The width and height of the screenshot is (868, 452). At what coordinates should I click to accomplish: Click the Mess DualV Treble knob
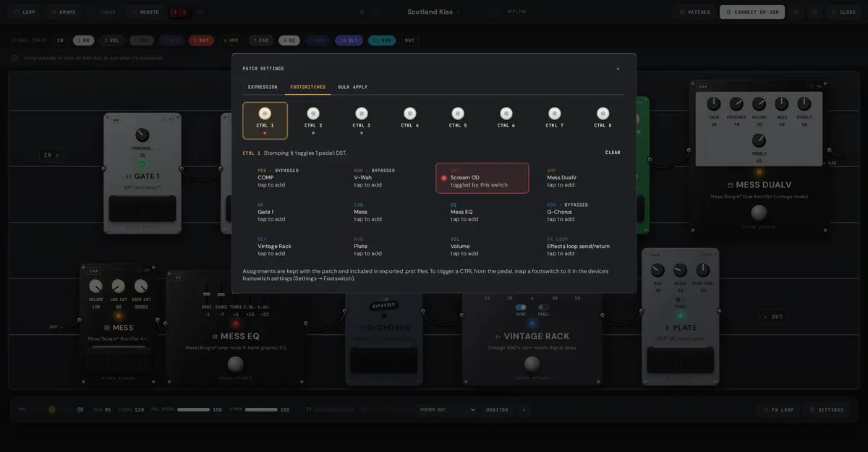pos(759,140)
